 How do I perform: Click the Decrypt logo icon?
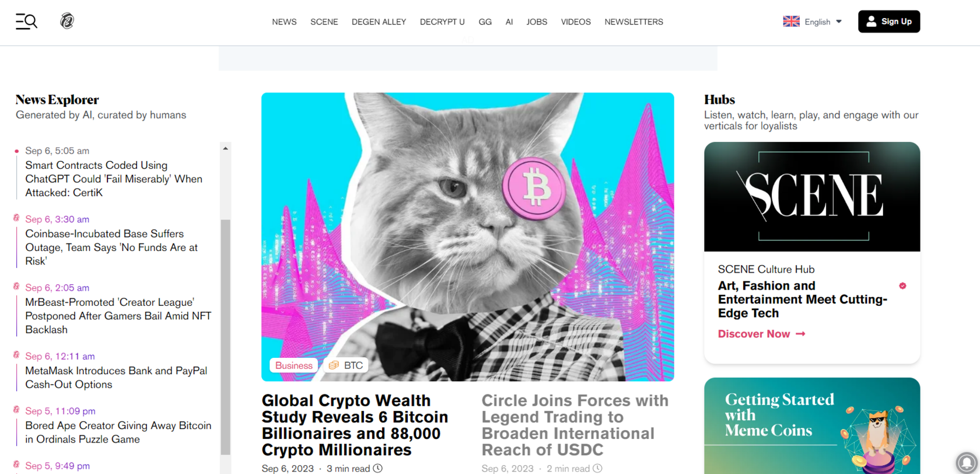(67, 21)
